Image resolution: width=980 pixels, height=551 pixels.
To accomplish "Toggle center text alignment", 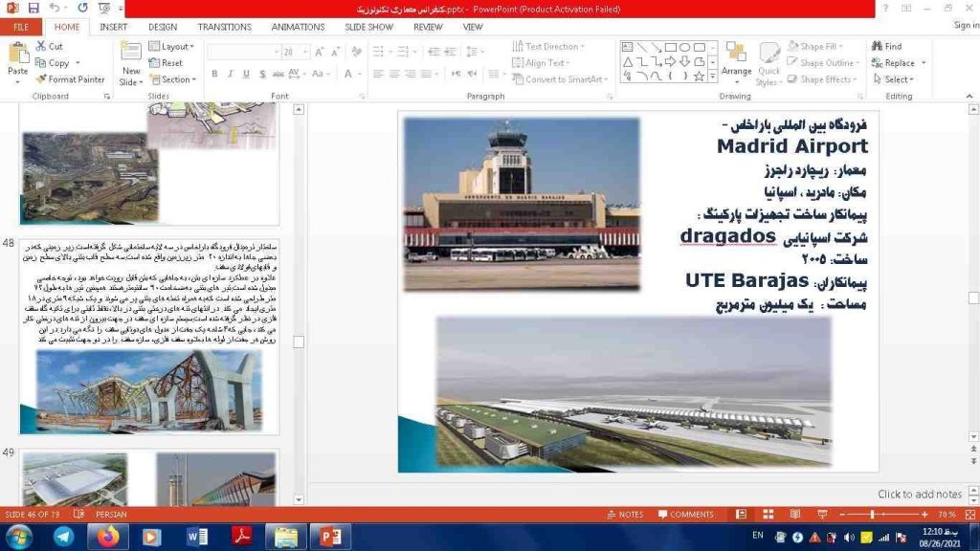I will [x=393, y=74].
